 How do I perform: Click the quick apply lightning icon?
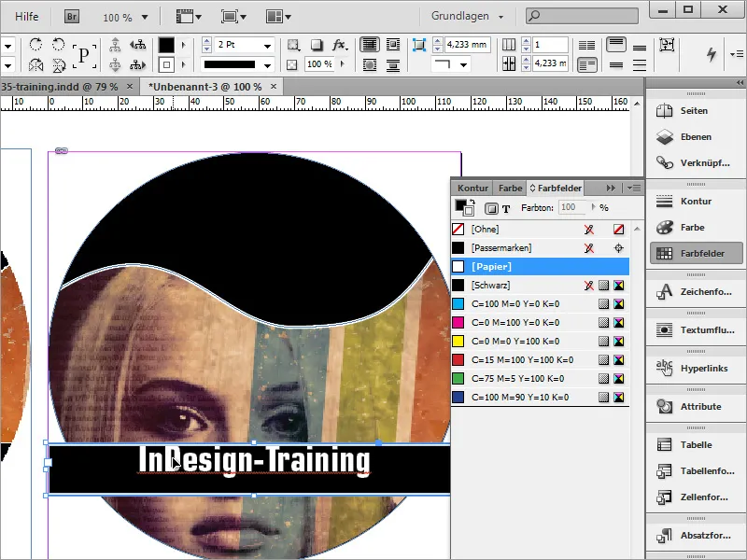[712, 54]
